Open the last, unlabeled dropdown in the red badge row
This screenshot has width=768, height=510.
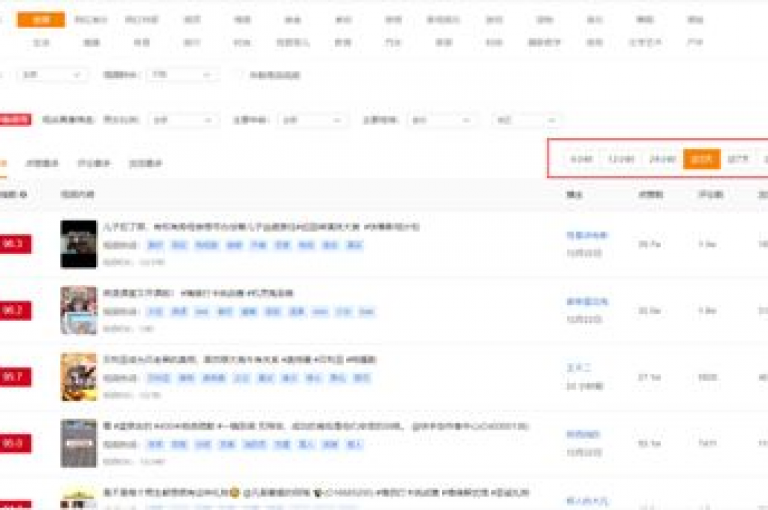coord(527,120)
